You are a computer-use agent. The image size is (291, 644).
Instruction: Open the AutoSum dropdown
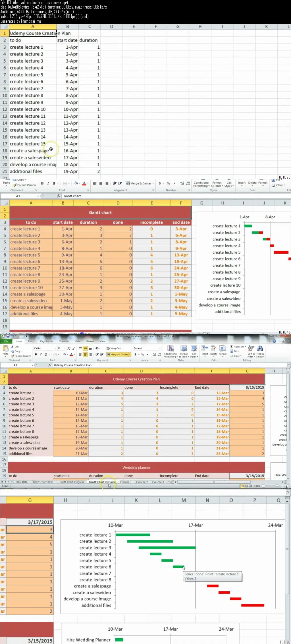click(246, 347)
